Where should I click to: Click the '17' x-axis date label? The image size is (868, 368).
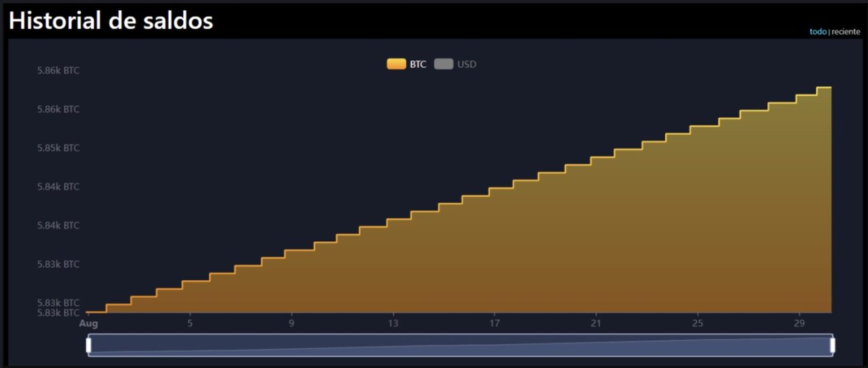point(495,323)
